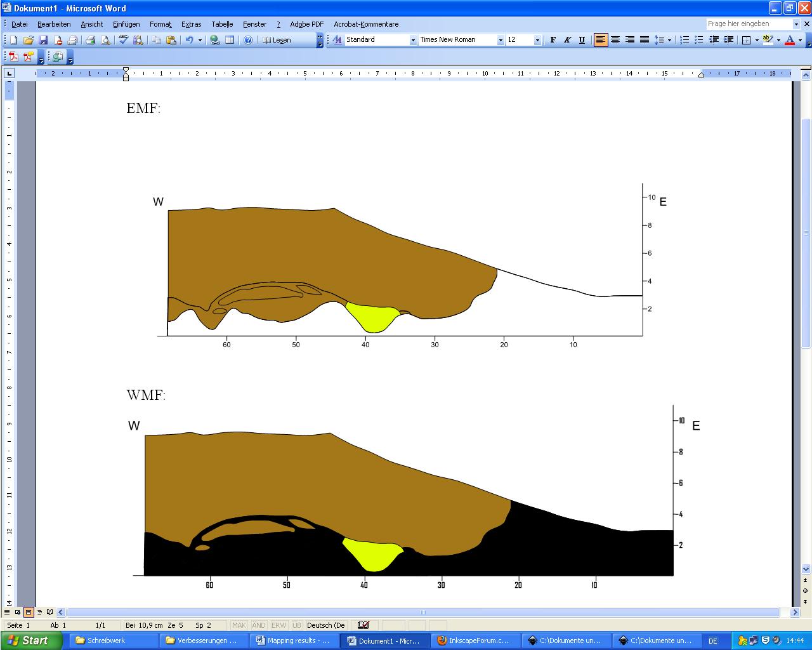Open the Tabelle menu
Viewport: 812px width, 650px height.
(222, 24)
